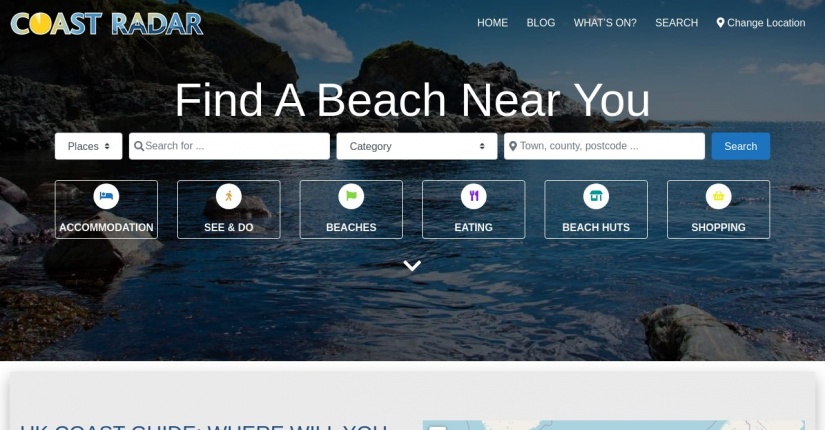Click the blue Search button

tap(741, 146)
